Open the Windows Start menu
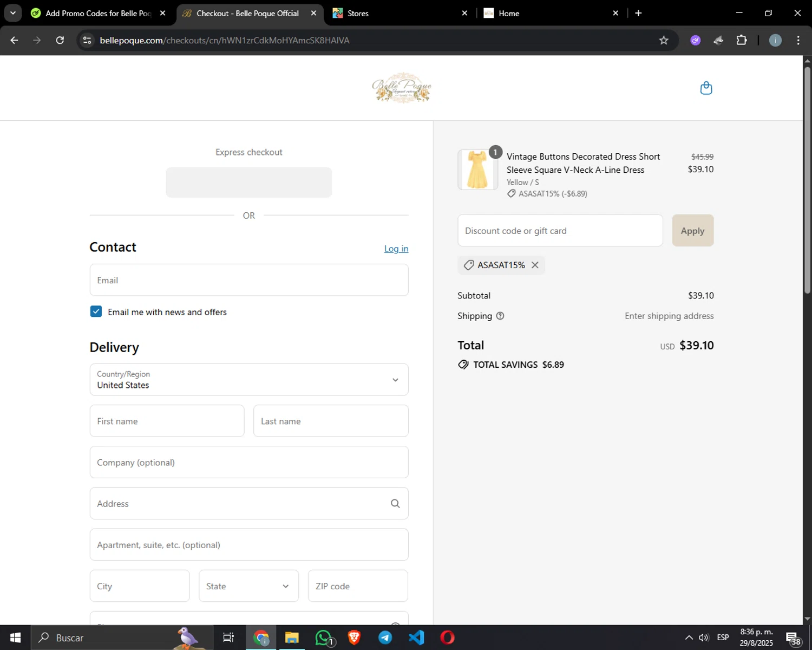 (15, 638)
